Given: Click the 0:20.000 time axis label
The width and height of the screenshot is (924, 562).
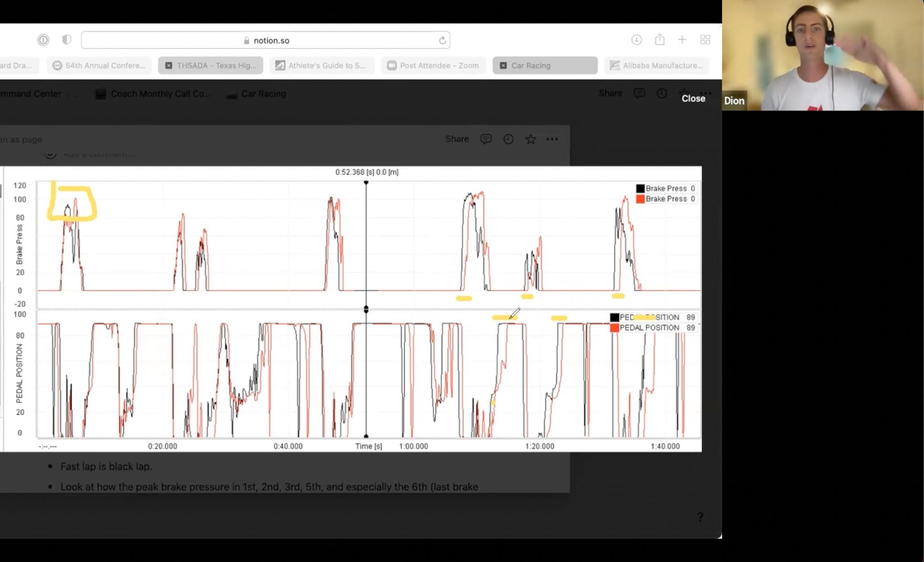Looking at the screenshot, I should (162, 446).
